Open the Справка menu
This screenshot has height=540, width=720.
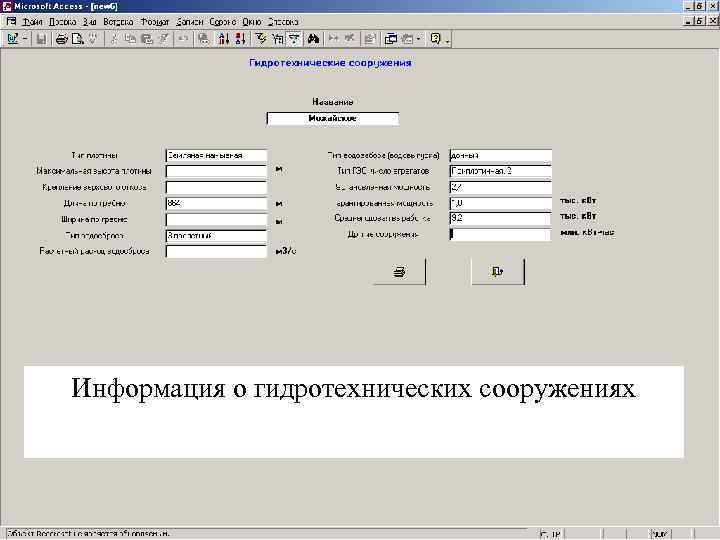[x=283, y=22]
